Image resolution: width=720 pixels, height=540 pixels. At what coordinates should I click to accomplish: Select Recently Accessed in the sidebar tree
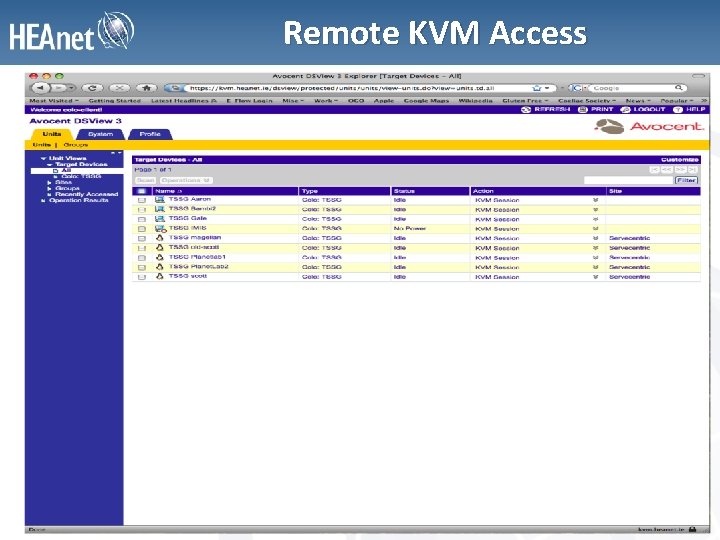click(86, 194)
